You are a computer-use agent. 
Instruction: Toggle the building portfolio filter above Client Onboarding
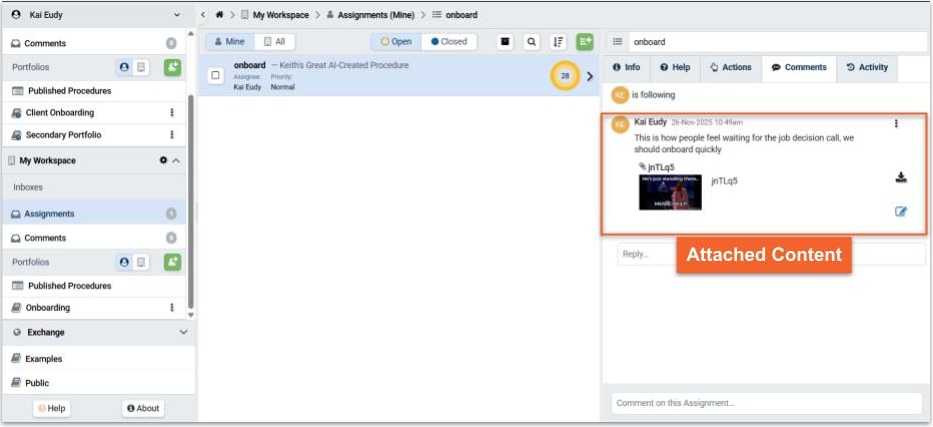(x=140, y=67)
